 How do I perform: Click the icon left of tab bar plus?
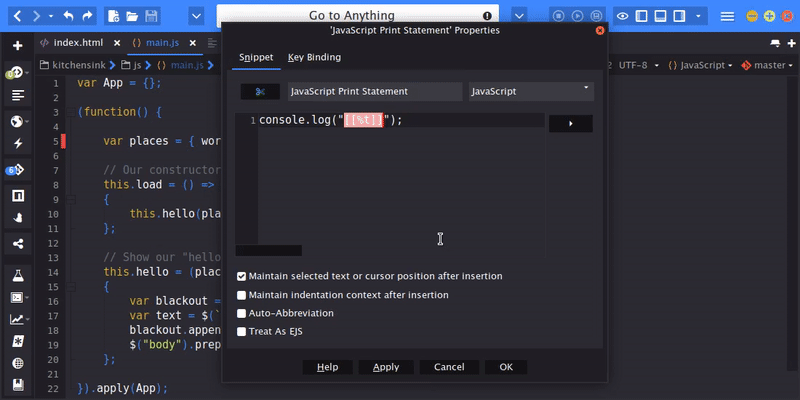776,43
